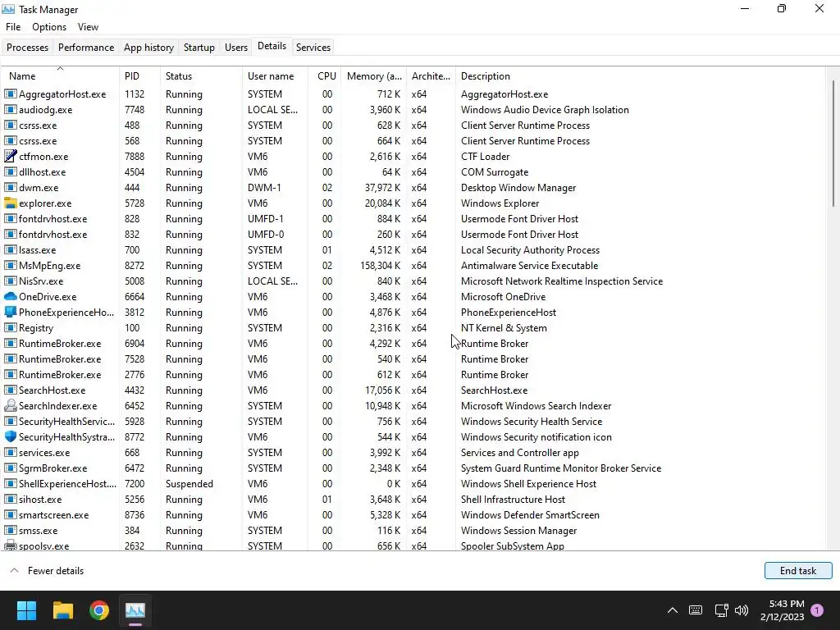Switch to the Performance tab
The height and width of the screenshot is (630, 840).
tap(85, 47)
